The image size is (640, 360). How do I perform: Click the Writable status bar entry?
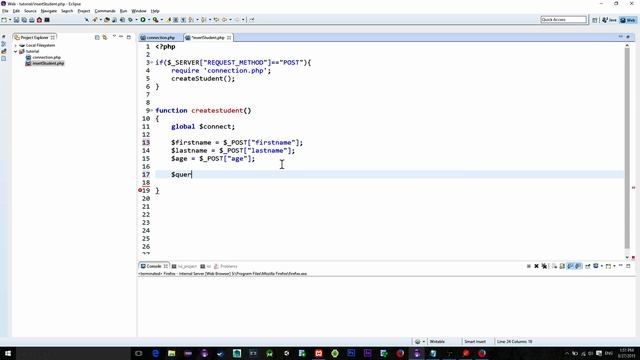437,341
